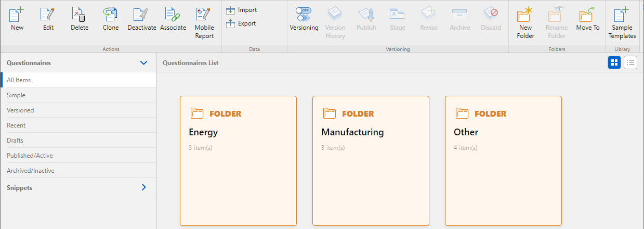Click the Edit icon in Actions
The height and width of the screenshot is (229, 644).
(x=48, y=16)
